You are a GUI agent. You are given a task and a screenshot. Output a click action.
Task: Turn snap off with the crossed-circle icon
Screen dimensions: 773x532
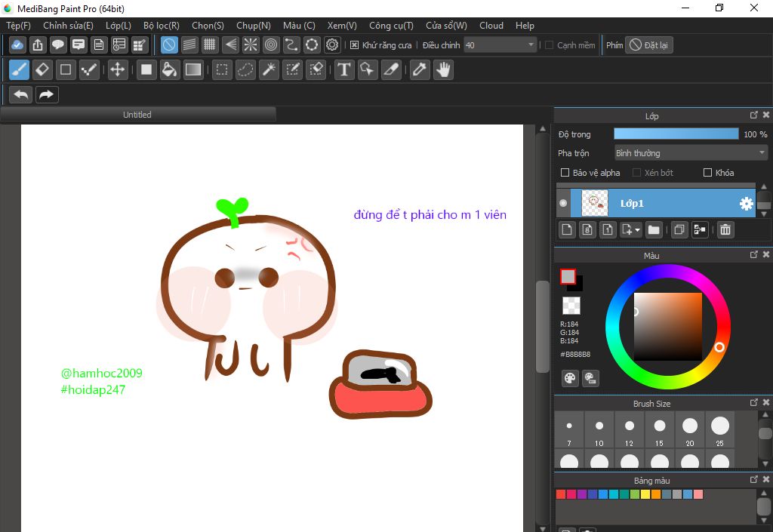click(x=169, y=45)
